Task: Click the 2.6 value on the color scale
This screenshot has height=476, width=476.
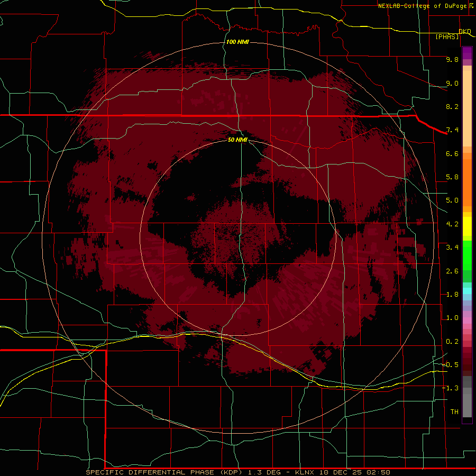Action: [452, 271]
